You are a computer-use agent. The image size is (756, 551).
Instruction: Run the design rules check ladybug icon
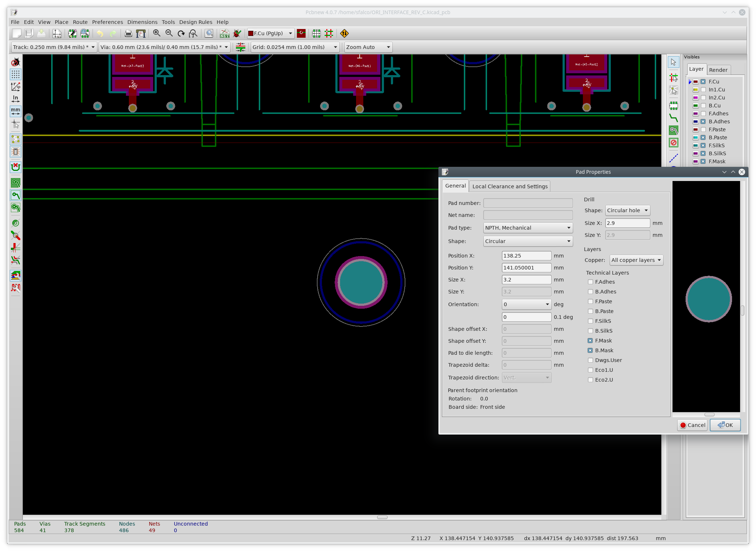click(237, 33)
